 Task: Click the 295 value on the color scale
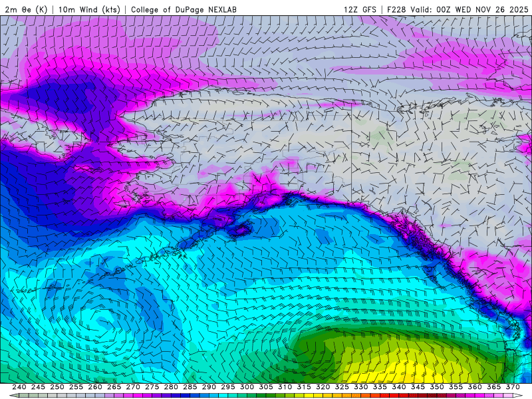pos(228,387)
